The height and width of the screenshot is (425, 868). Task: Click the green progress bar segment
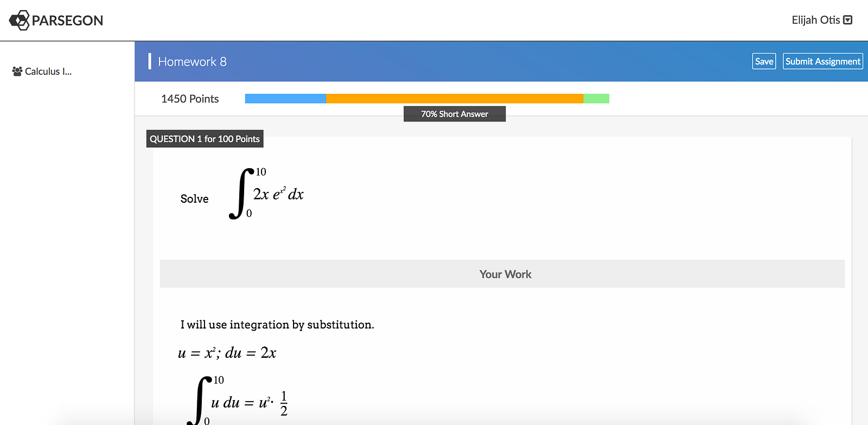point(596,99)
